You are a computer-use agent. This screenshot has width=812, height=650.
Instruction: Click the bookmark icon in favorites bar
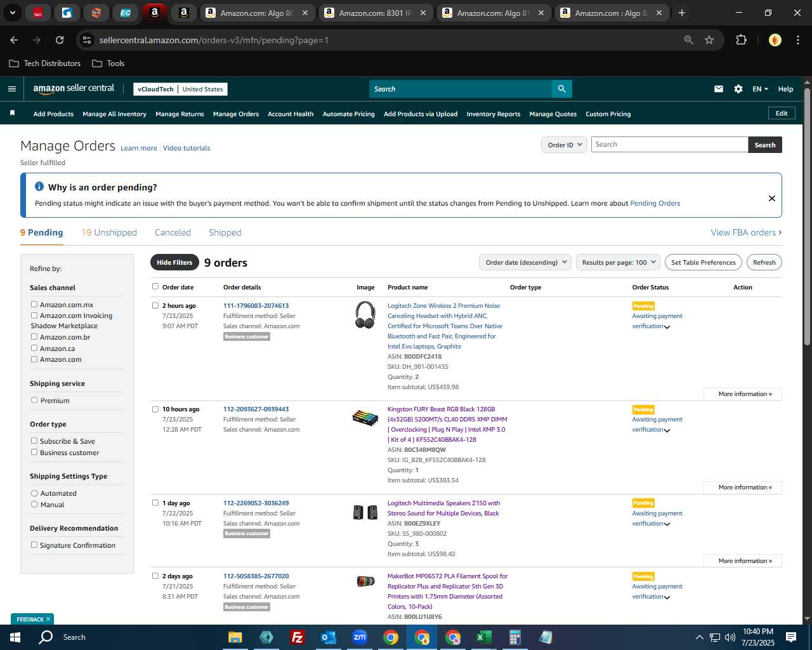click(x=12, y=114)
